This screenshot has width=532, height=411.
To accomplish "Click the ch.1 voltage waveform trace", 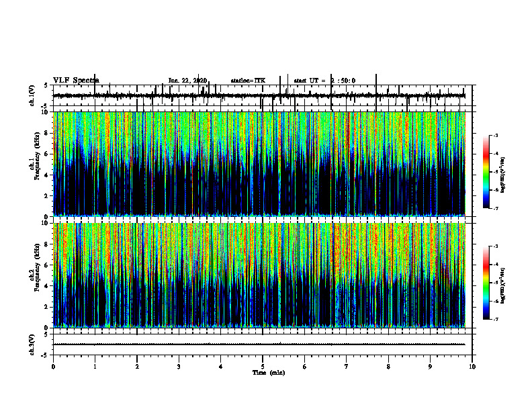I will click(x=259, y=96).
